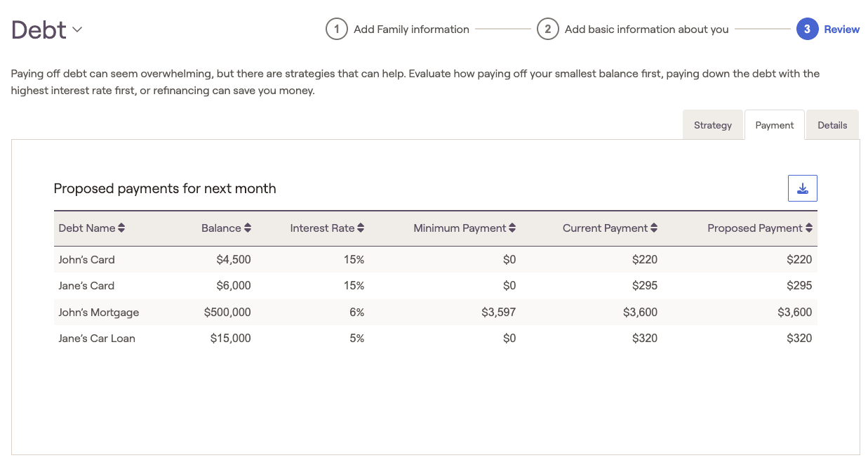Viewport: 868px width, 465px height.
Task: Select Jane's Card row name
Action: (86, 286)
